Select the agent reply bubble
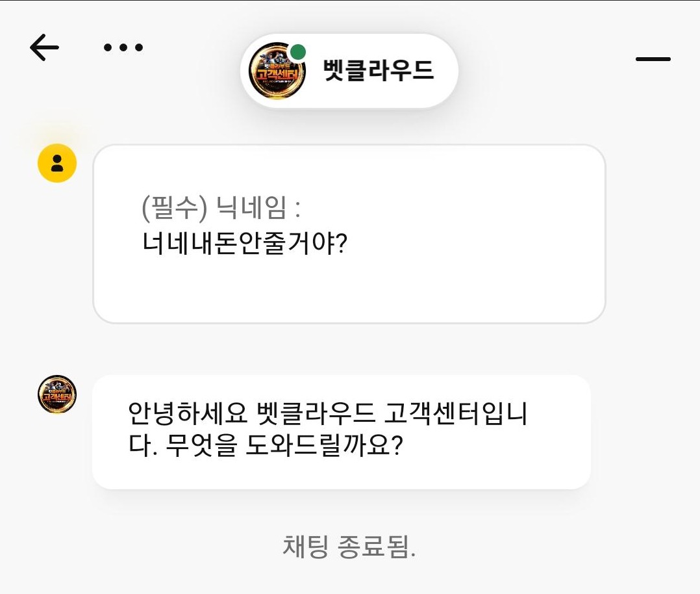The image size is (700, 594). (342, 432)
